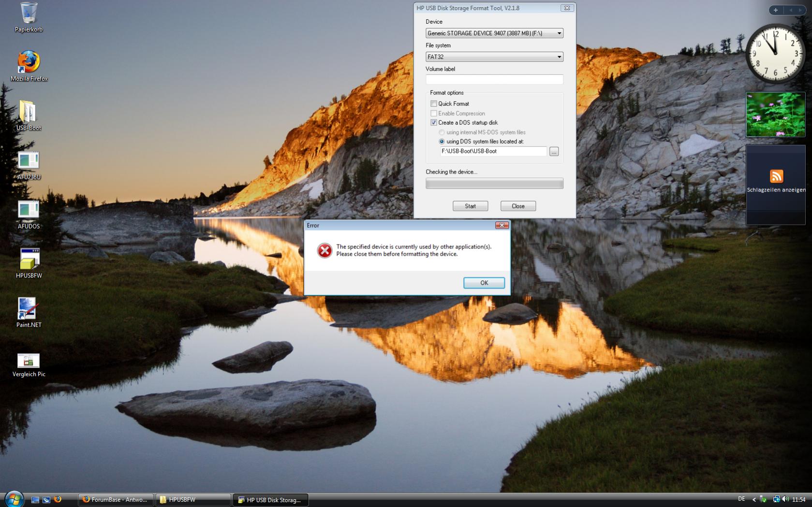Select the AFU236U desktop icon
The image size is (812, 507).
click(29, 165)
